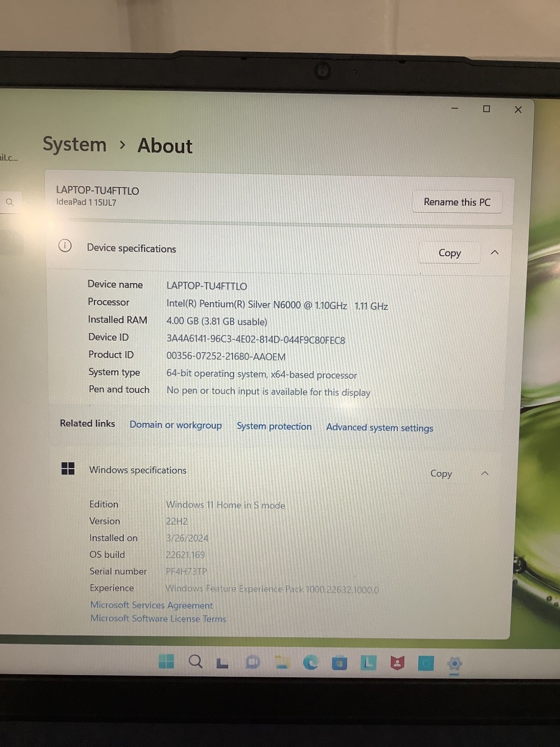Open the Chat taskbar icon

coord(252,662)
